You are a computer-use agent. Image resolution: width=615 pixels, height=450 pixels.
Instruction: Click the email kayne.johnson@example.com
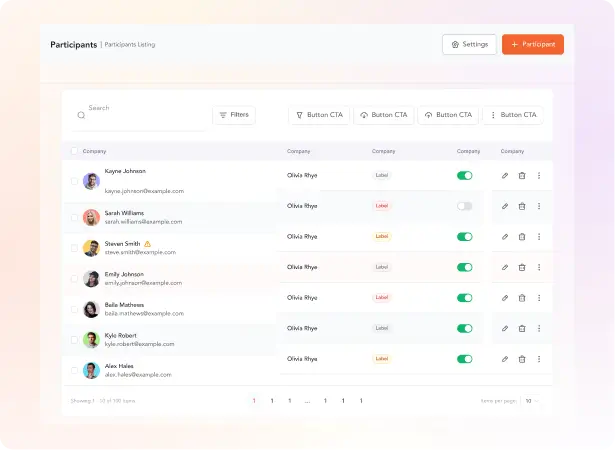pyautogui.click(x=144, y=191)
